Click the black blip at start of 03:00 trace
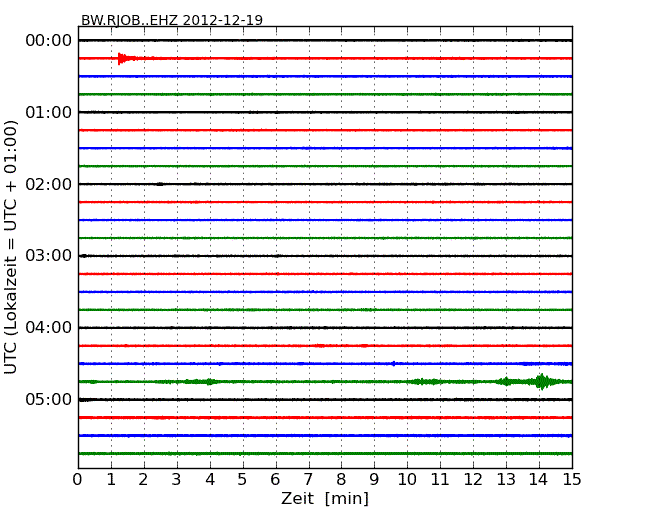 pyautogui.click(x=84, y=256)
